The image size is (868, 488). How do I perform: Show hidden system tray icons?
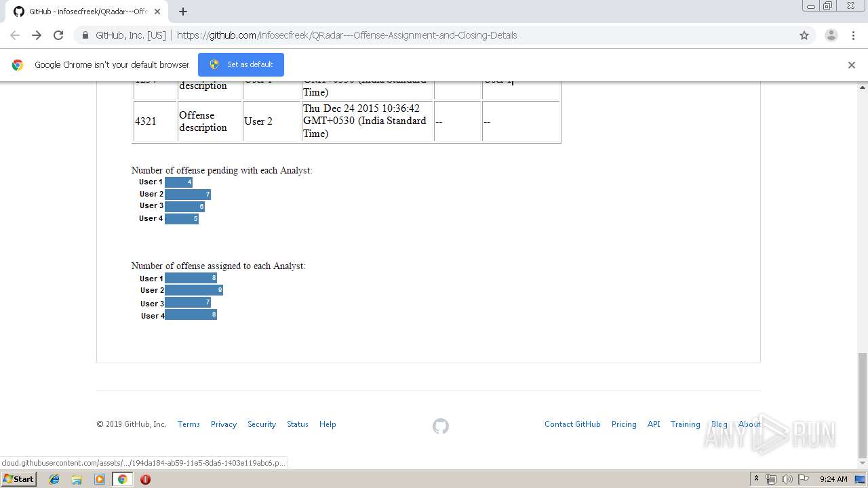(756, 479)
